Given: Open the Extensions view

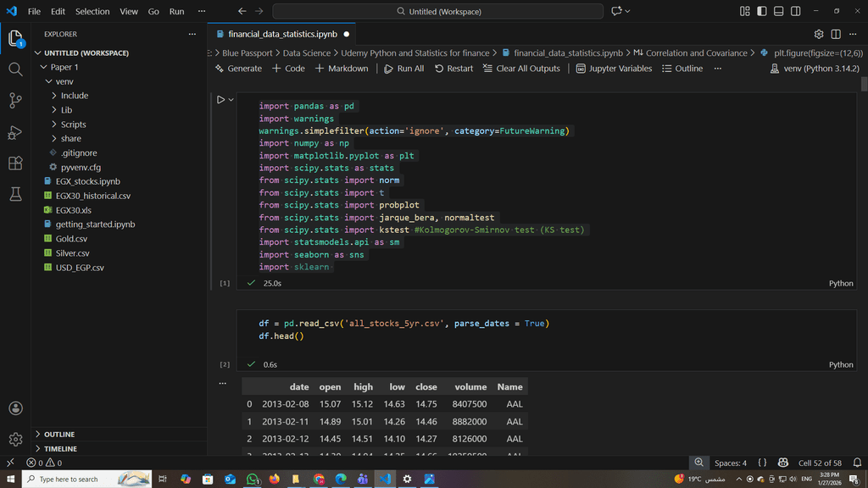Looking at the screenshot, I should click(15, 164).
